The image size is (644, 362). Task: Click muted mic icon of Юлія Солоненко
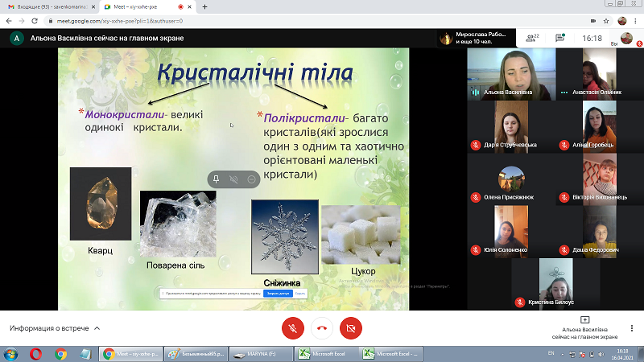[x=476, y=250]
